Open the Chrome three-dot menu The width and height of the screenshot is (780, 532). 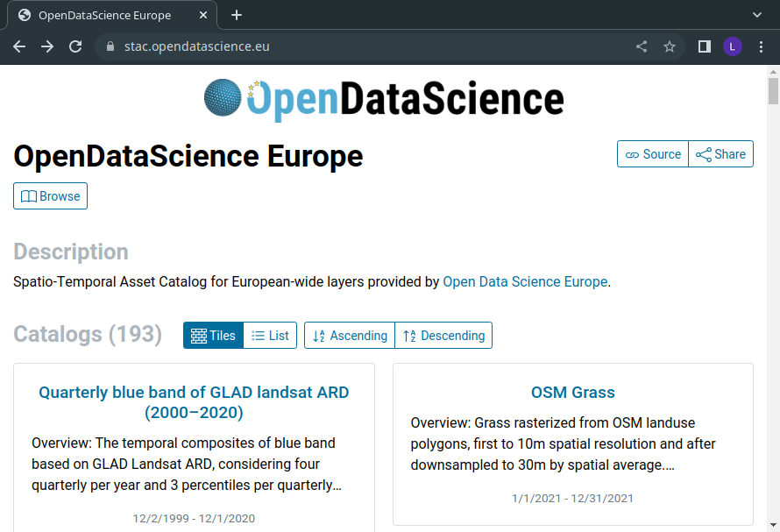[761, 46]
